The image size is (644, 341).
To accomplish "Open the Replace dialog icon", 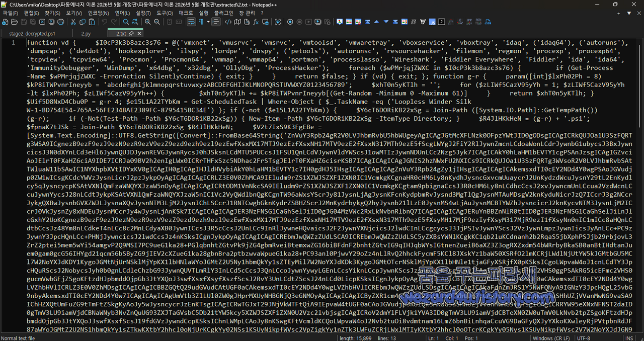I will tap(135, 22).
